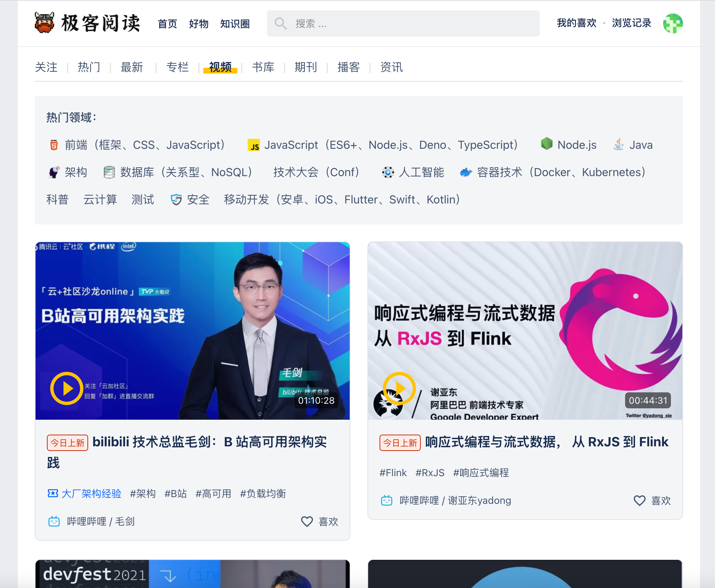Switch to the 关注 tab
The image size is (715, 588).
coord(46,67)
